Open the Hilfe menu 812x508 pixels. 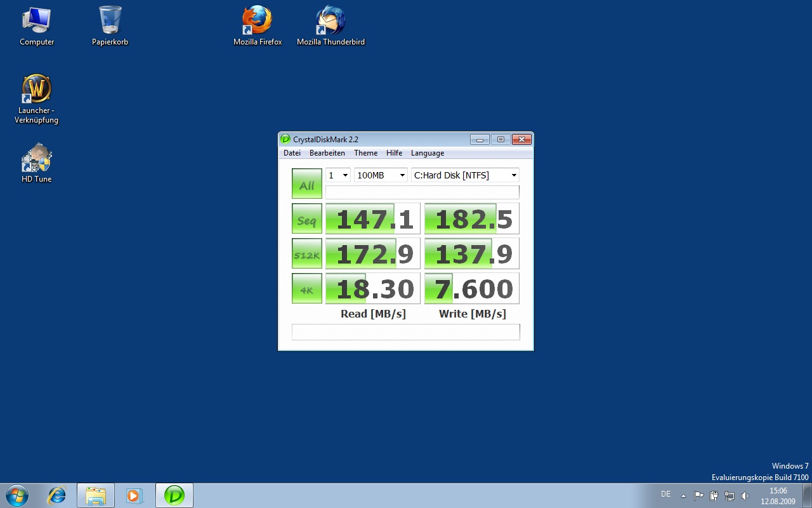point(395,153)
